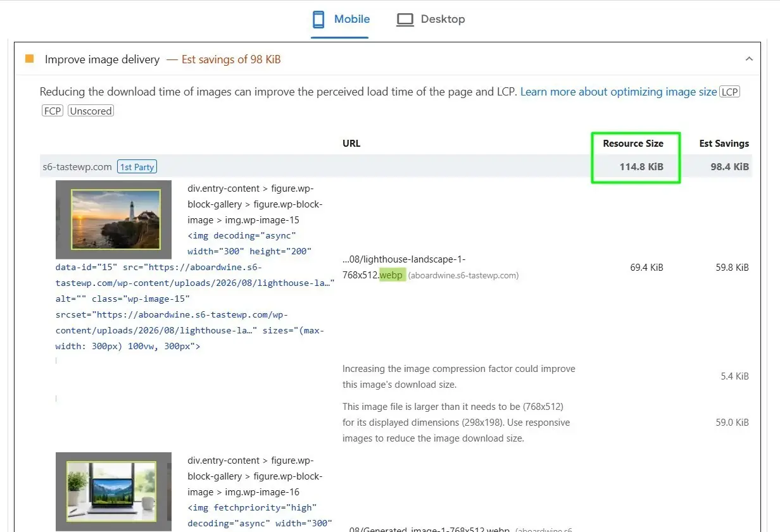Screen dimensions: 780x532
Task: Click the Unscored badge
Action: point(91,111)
